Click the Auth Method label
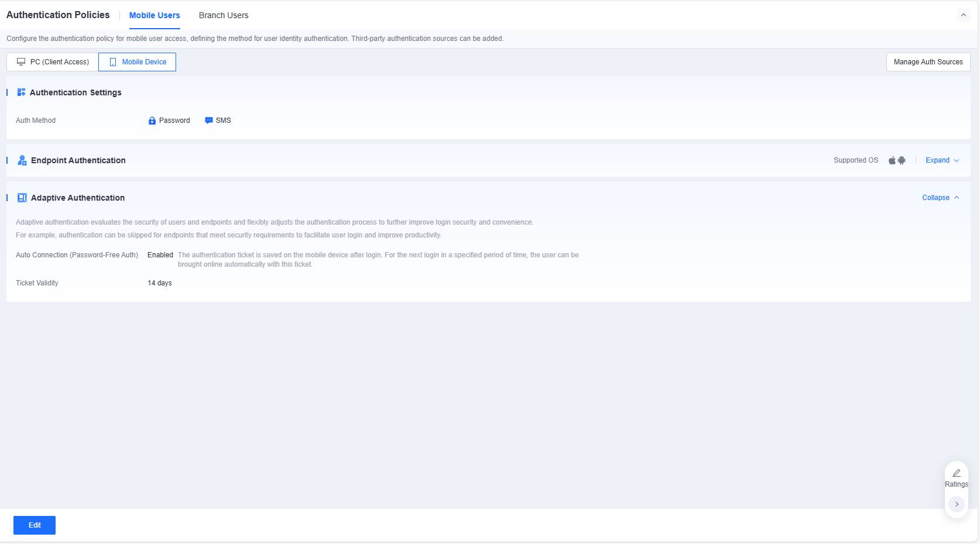 click(x=36, y=120)
